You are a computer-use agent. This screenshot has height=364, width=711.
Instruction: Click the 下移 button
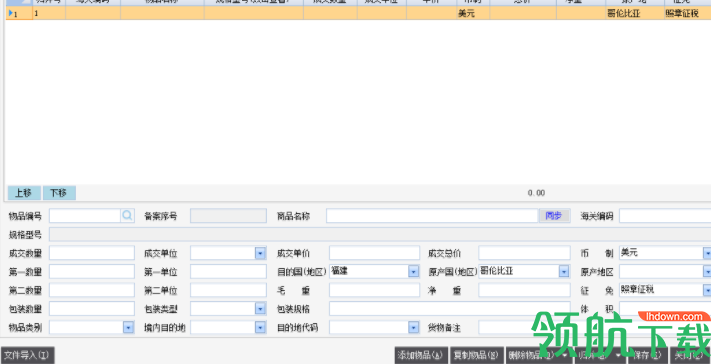tap(59, 193)
